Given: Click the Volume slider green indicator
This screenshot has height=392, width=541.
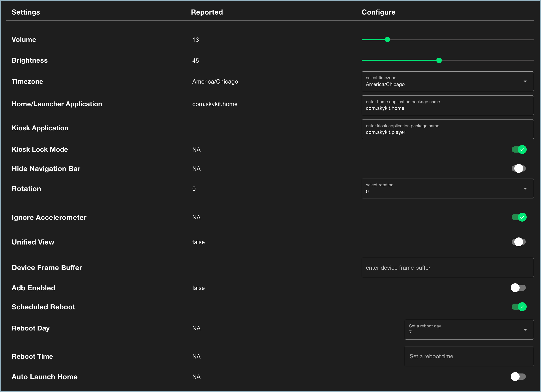Looking at the screenshot, I should click(x=387, y=39).
